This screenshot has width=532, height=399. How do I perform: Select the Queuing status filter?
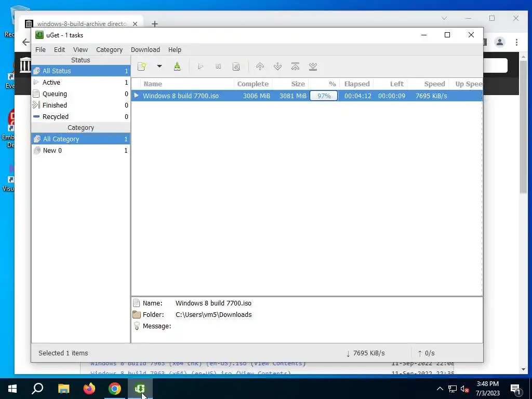[81, 94]
